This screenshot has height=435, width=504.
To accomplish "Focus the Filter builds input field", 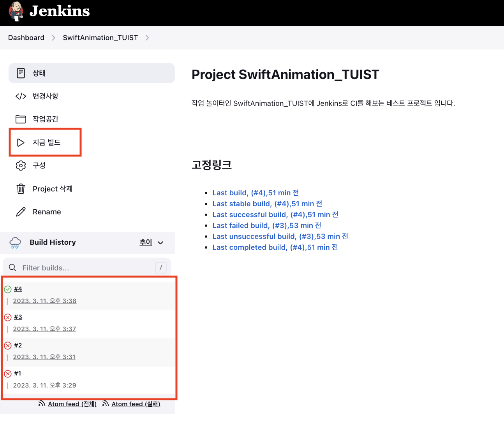I will coord(87,268).
